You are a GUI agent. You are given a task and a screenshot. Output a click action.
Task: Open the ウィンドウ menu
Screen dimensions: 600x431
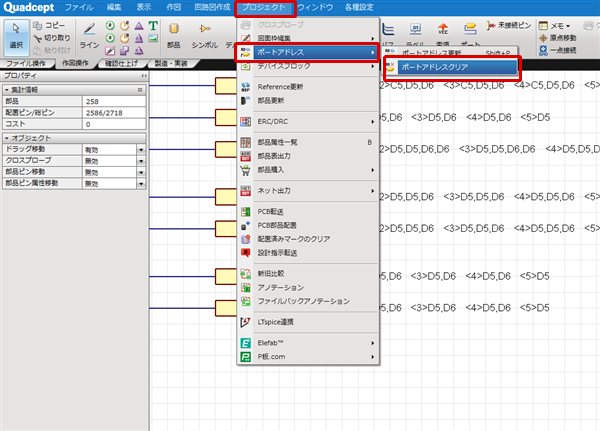(x=315, y=7)
